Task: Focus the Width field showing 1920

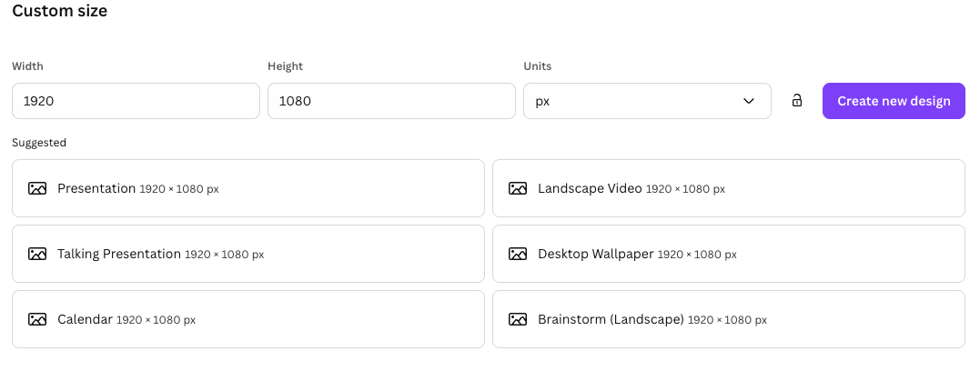Action: tap(136, 101)
